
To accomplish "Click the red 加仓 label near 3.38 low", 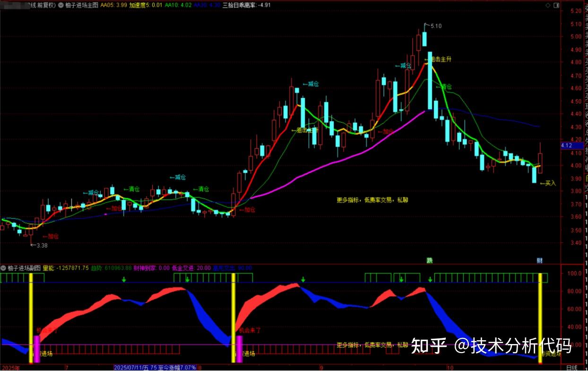I will pos(51,236).
